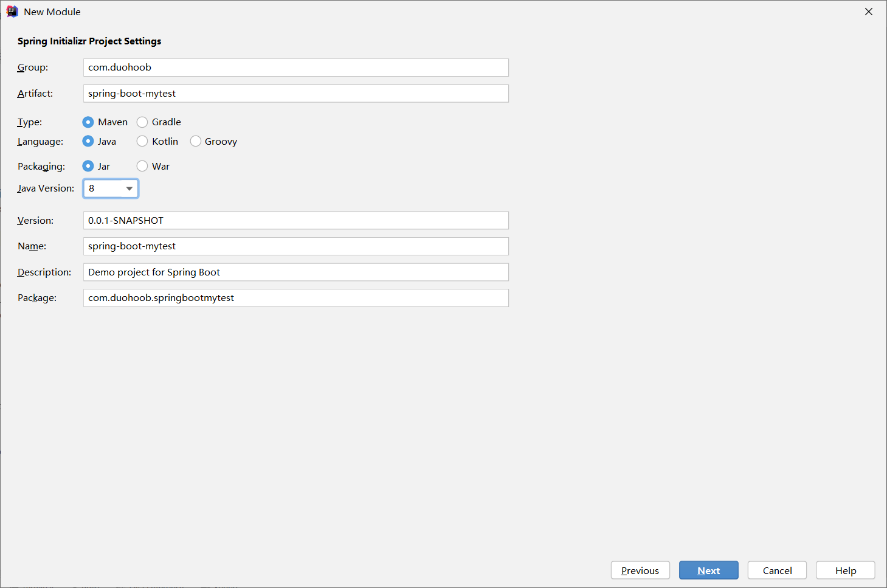The width and height of the screenshot is (887, 588).
Task: Open Help for this dialog
Action: pos(846,570)
